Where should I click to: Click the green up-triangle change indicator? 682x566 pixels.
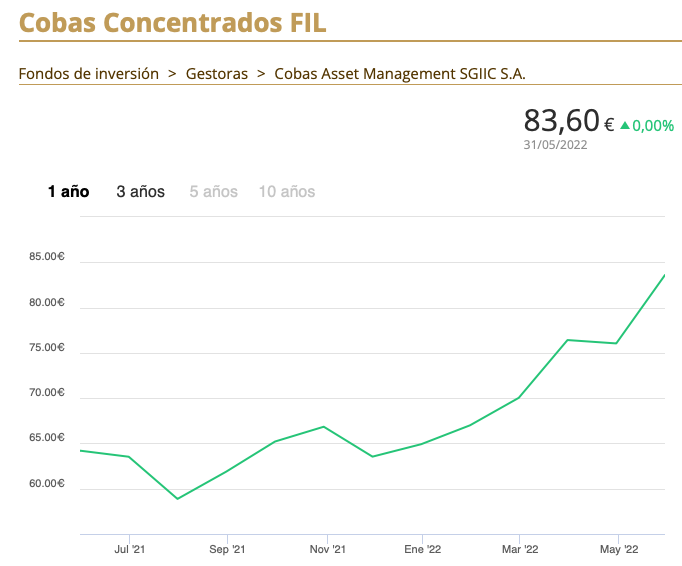pyautogui.click(x=625, y=125)
